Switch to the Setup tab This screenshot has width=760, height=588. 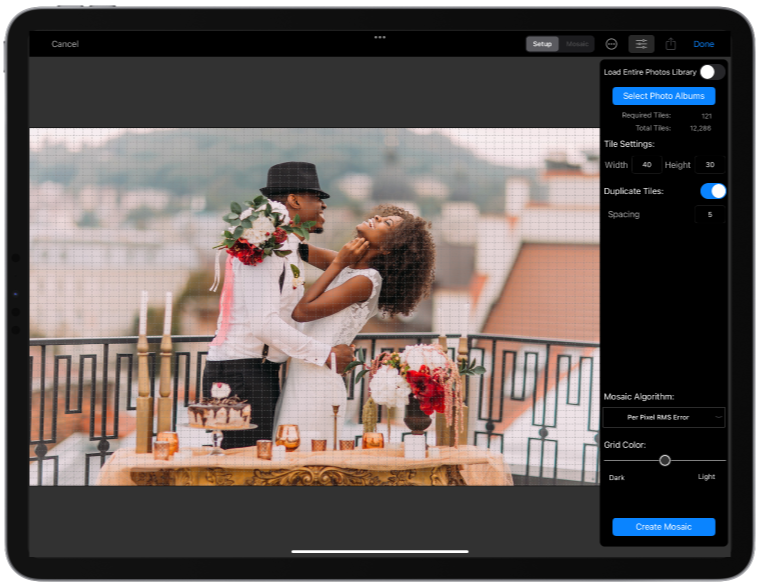point(542,44)
